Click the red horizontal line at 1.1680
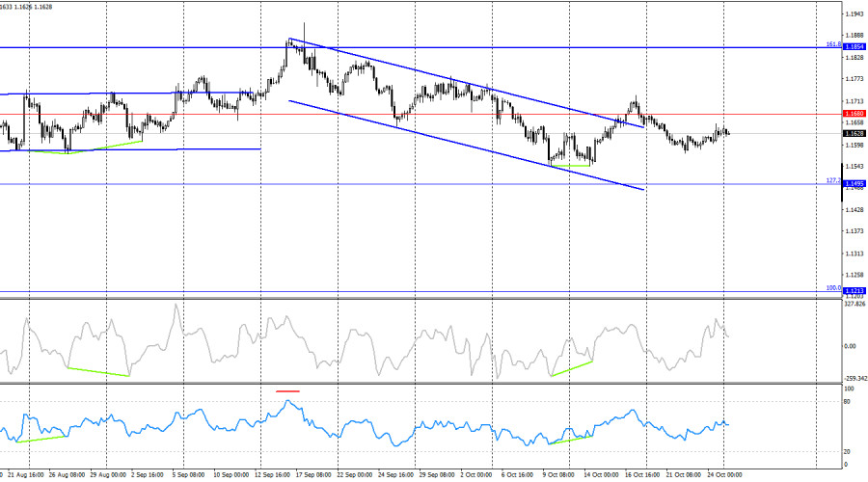The width and height of the screenshot is (868, 482). tap(386, 114)
